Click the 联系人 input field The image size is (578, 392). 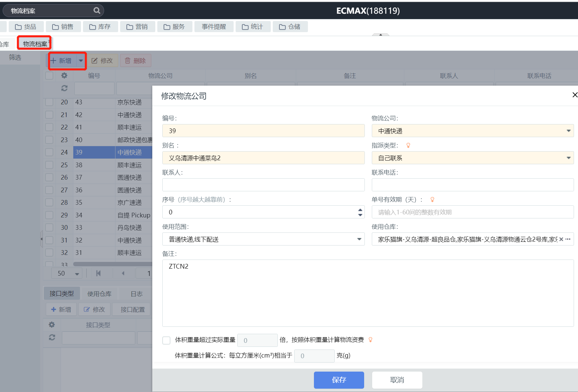[x=263, y=185]
